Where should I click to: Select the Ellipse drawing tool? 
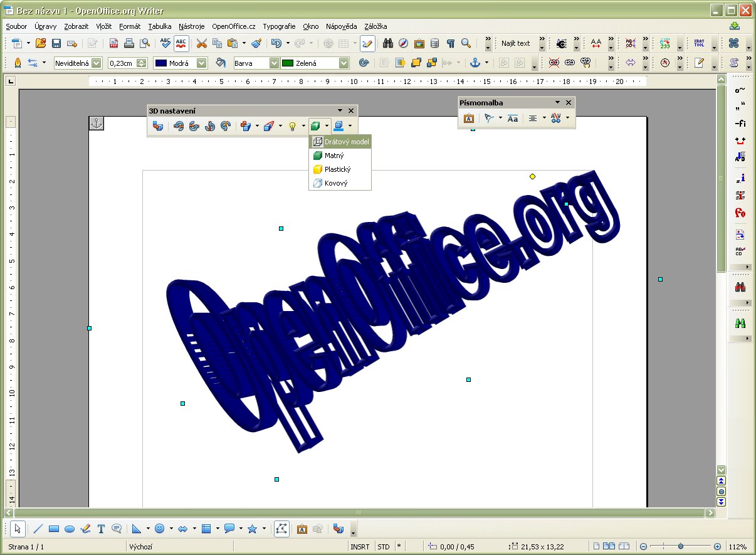click(x=70, y=529)
